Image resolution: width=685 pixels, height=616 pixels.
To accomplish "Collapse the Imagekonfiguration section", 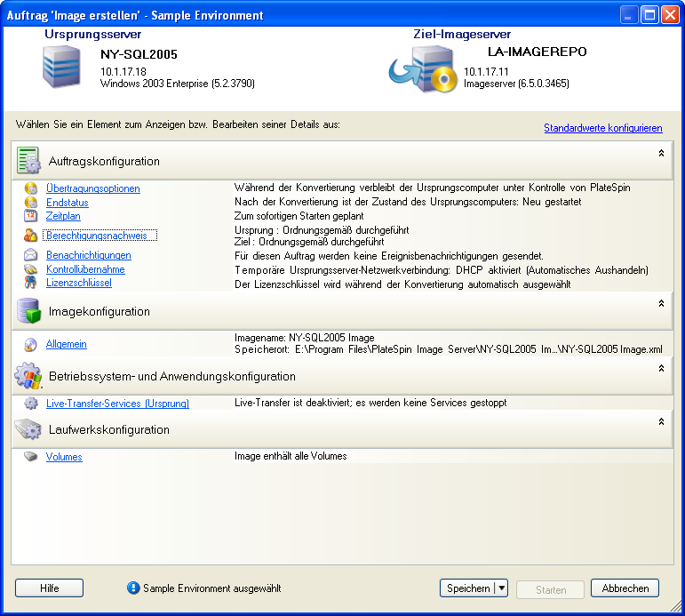I will pos(661,303).
